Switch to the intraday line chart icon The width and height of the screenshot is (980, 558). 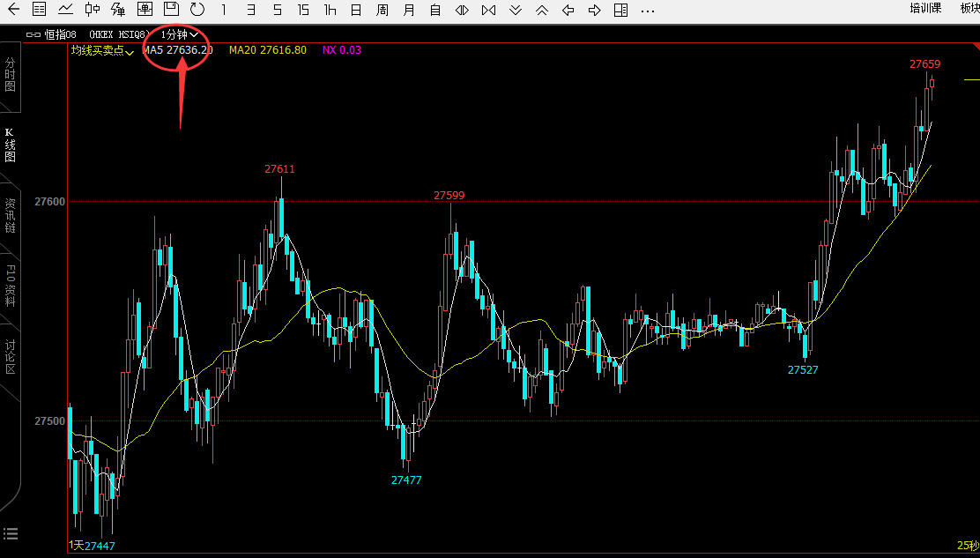[66, 10]
